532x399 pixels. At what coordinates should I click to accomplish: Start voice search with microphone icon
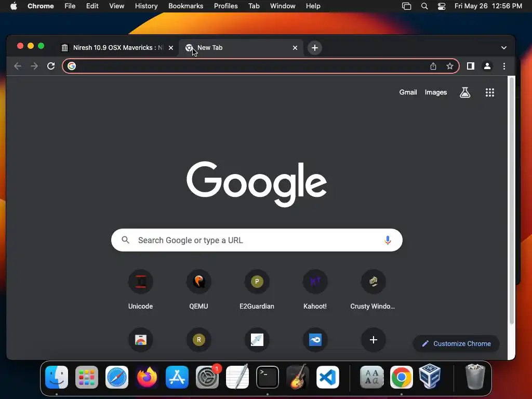[388, 240]
